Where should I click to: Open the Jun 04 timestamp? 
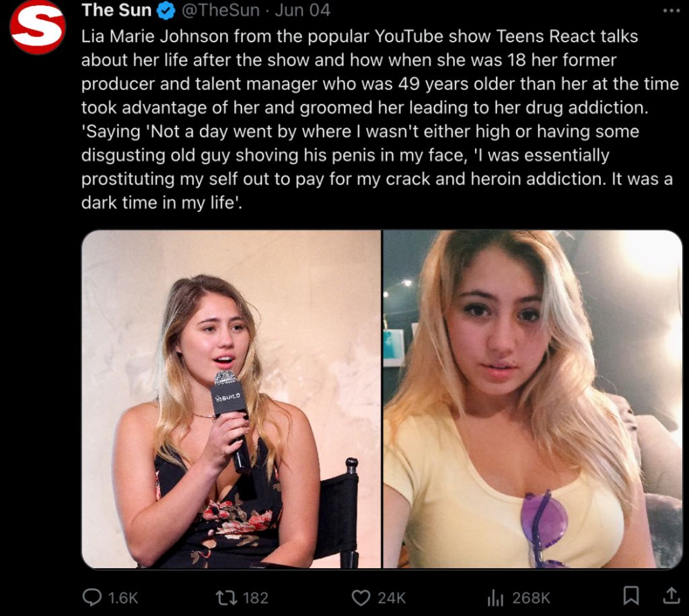click(x=302, y=11)
